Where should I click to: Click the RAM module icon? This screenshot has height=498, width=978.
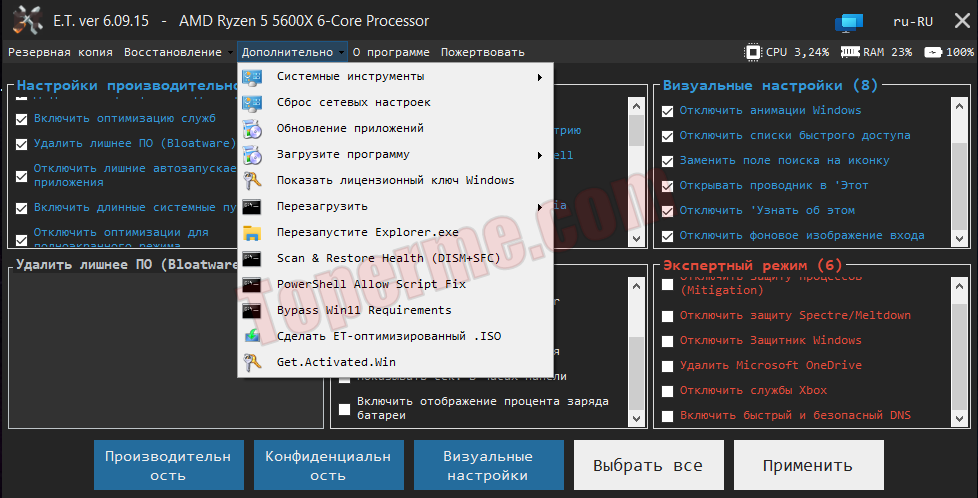coord(850,52)
